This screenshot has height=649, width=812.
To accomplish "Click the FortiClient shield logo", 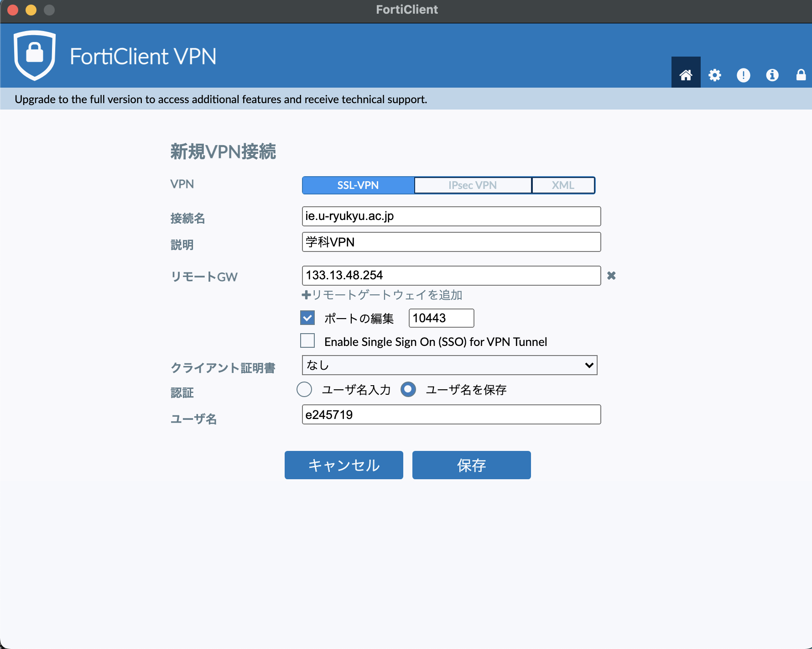I will tap(35, 55).
